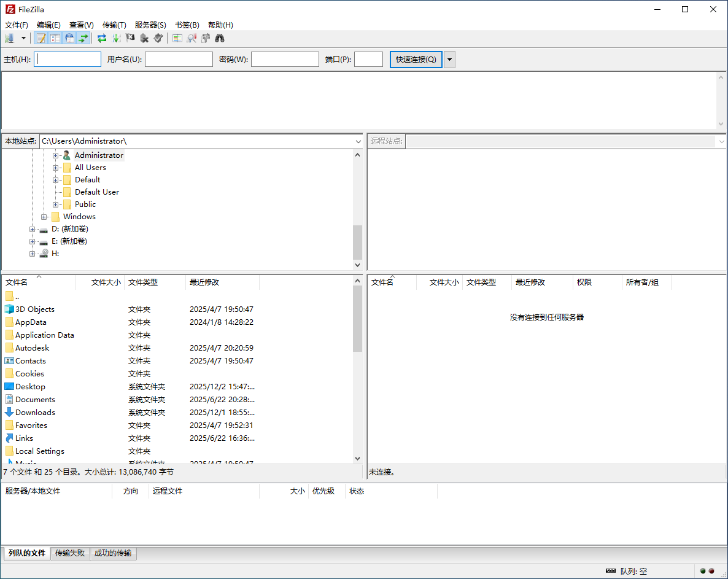The image size is (728, 579).
Task: Switch to the 列队的文件 tab
Action: [x=26, y=553]
